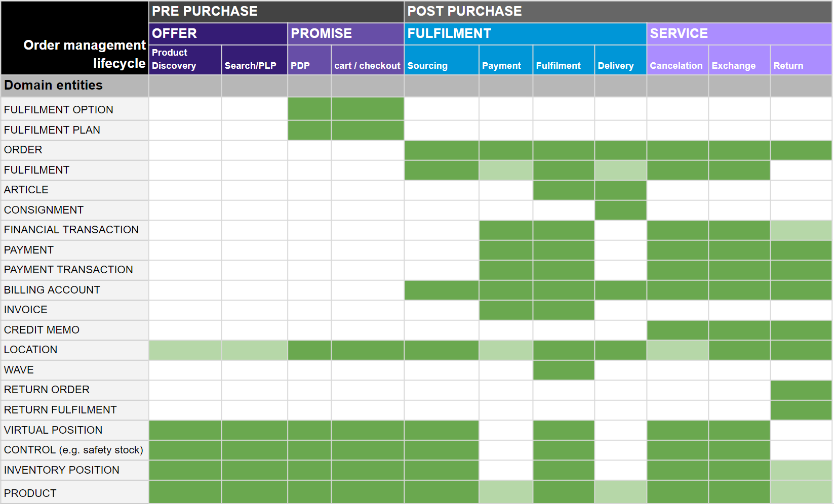This screenshot has height=504, width=834.
Task: Select the Product Discovery column header
Action: (185, 60)
